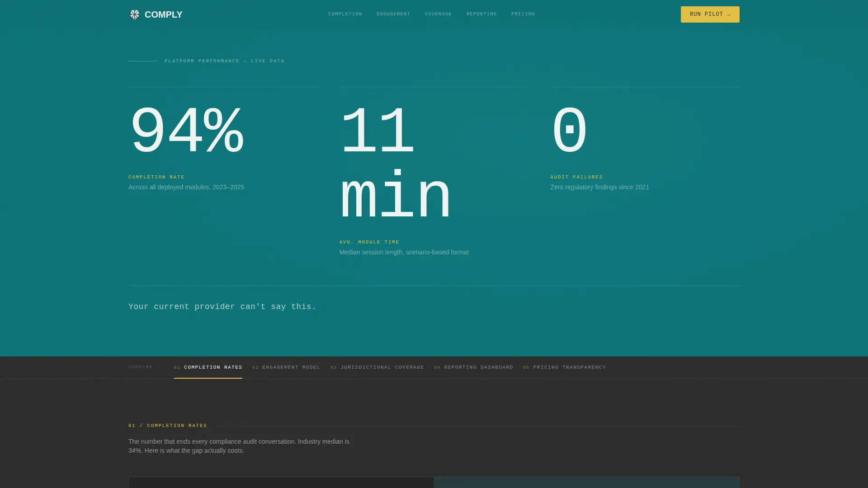The height and width of the screenshot is (488, 868).
Task: Click the 94% completion rate figure
Action: coord(187,131)
